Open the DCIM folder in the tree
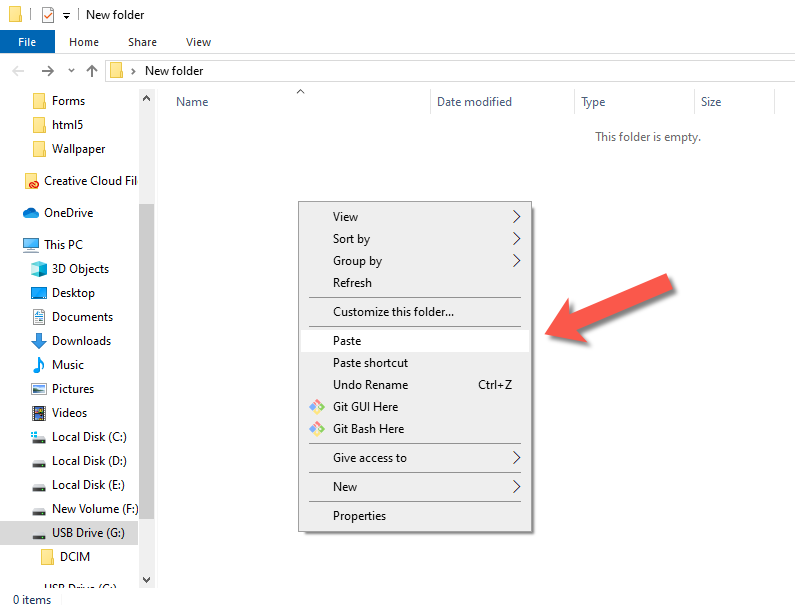Image resolution: width=795 pixels, height=609 pixels. (75, 557)
